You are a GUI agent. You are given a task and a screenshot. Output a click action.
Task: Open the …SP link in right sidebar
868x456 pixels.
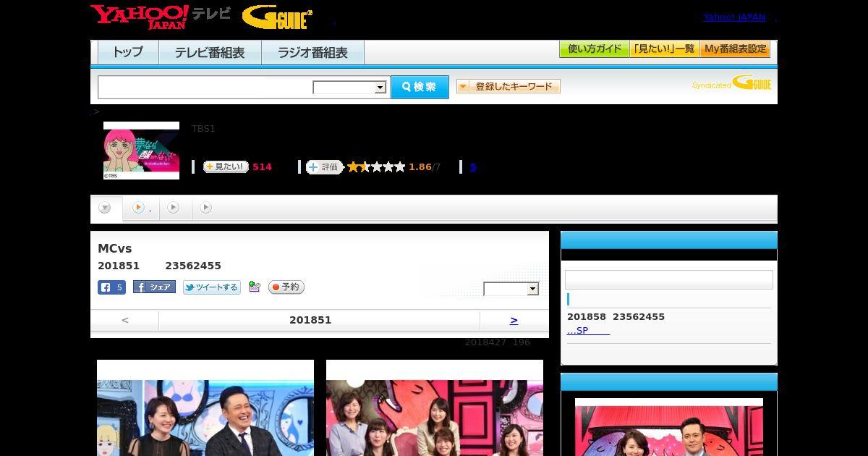tap(588, 331)
